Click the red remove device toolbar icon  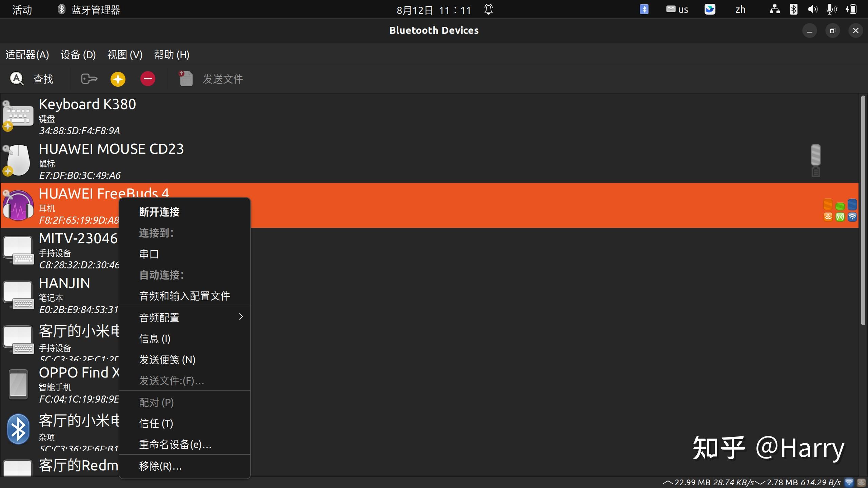tap(148, 79)
